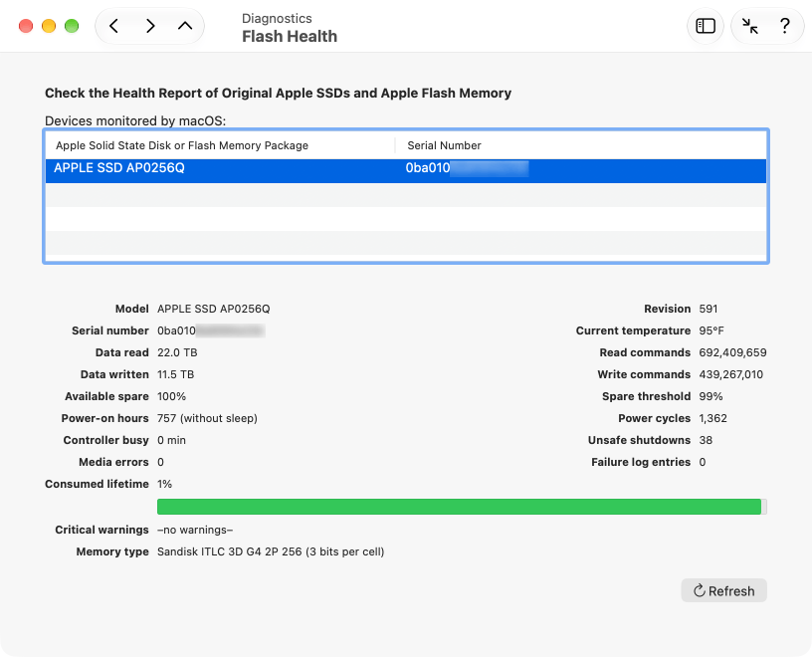Click the Critical warnings –no warnings– text

point(195,530)
